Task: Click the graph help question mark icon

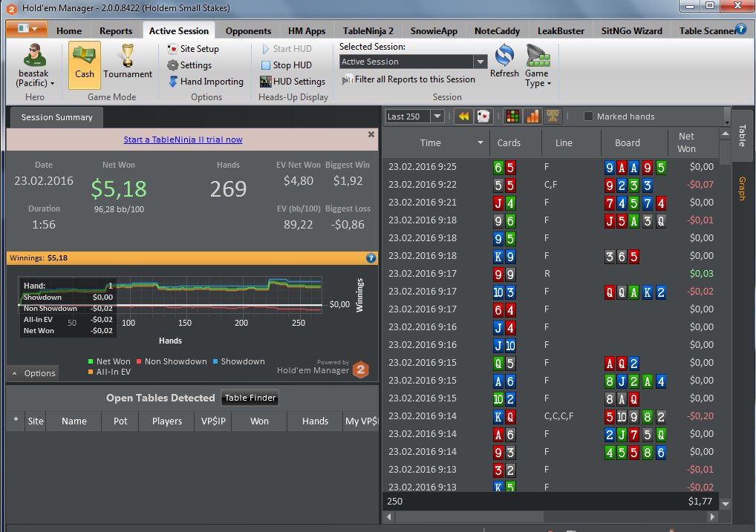Action: (371, 257)
